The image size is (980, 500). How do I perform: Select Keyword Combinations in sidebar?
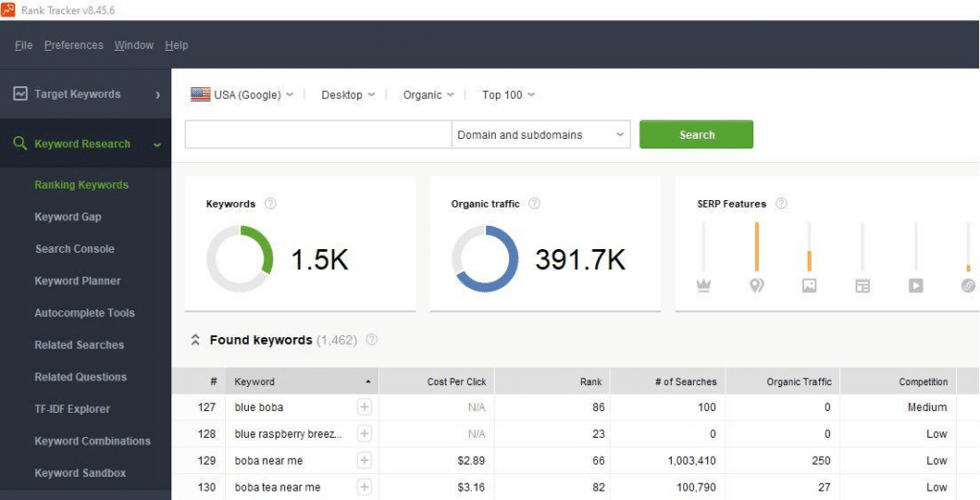tap(93, 441)
